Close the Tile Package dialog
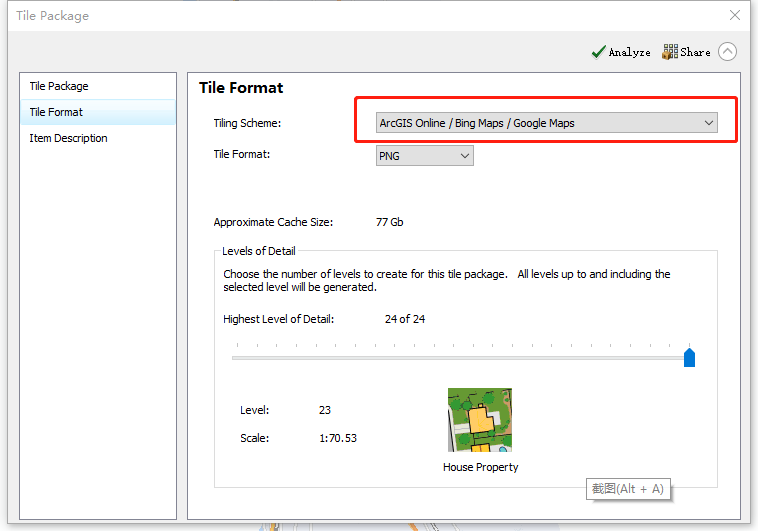Screen dimensions: 758x531 pos(735,15)
